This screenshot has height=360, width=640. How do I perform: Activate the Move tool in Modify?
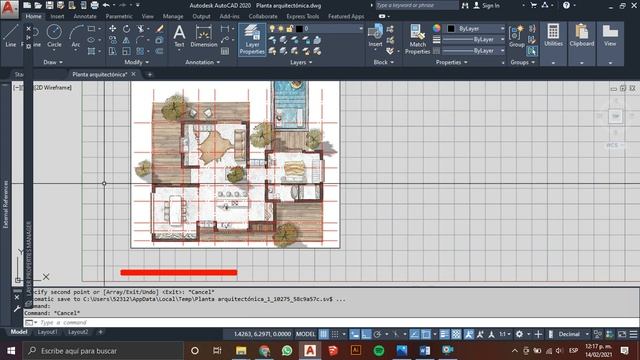pyautogui.click(x=112, y=29)
